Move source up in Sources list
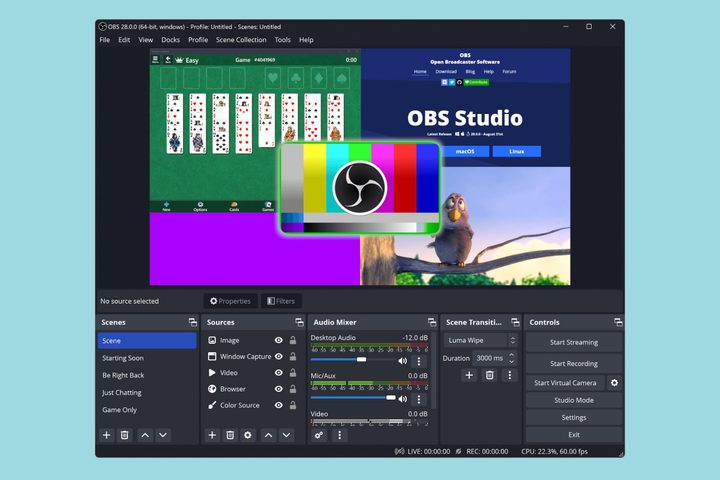This screenshot has height=480, width=720. tap(269, 435)
